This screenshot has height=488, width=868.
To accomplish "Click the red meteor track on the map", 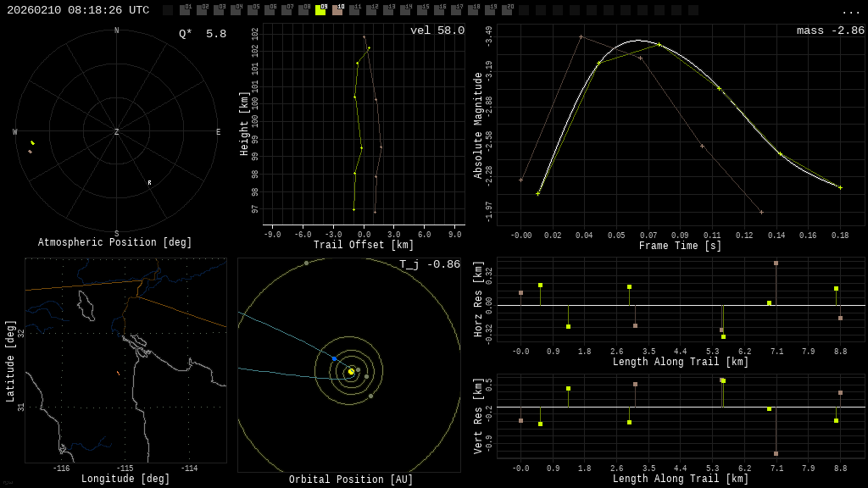I will (x=118, y=373).
